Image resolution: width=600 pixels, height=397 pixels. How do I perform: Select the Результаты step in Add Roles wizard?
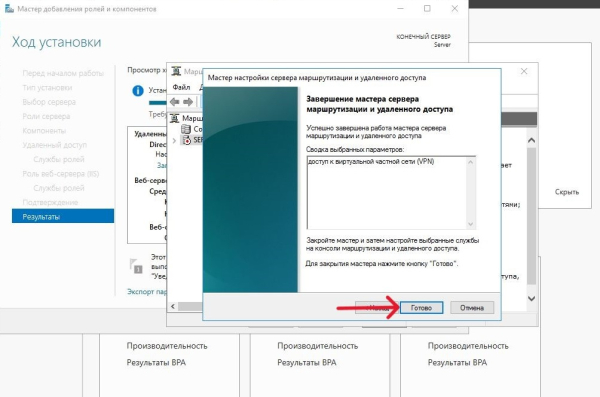pyautogui.click(x=63, y=217)
